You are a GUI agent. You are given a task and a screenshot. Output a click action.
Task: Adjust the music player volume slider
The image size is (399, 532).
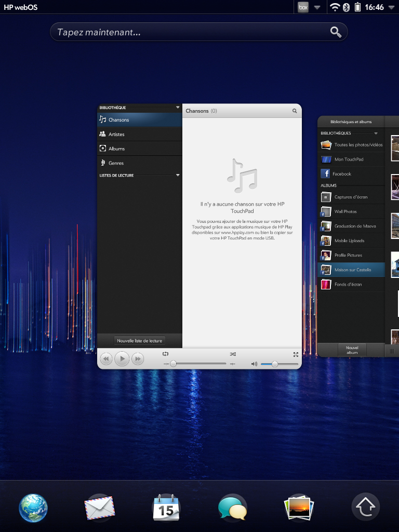[x=280, y=364]
